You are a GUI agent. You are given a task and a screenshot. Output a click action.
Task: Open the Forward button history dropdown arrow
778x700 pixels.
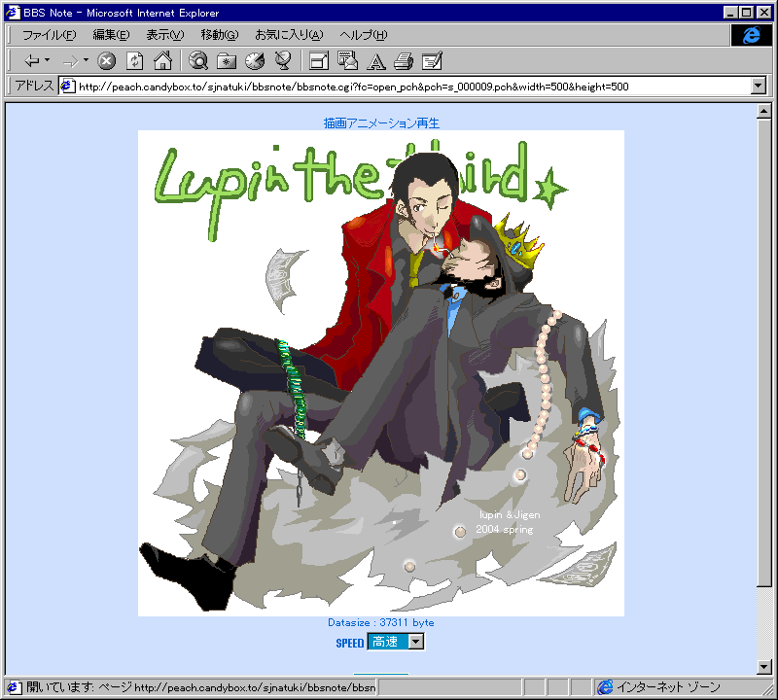[86, 60]
